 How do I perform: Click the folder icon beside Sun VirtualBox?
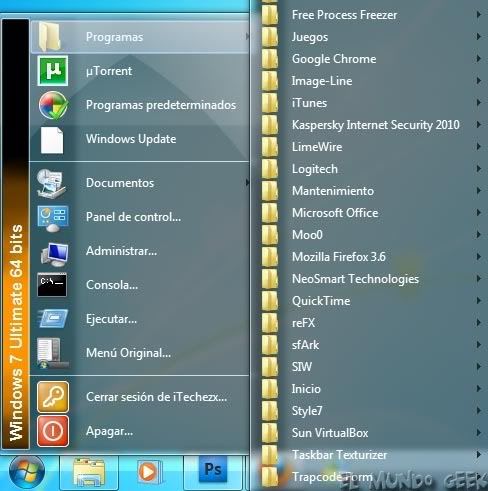click(270, 433)
